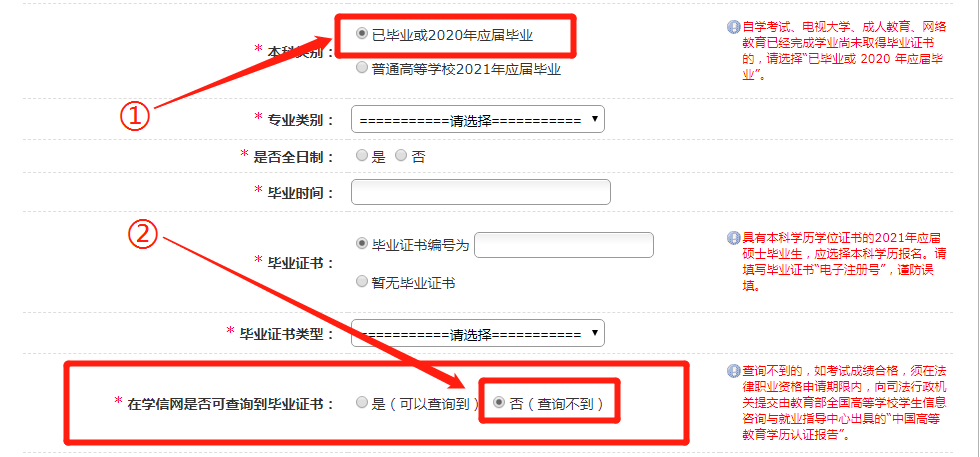The image size is (980, 457).
Task: Focus the 毕业证书编号 text field
Action: 564,245
